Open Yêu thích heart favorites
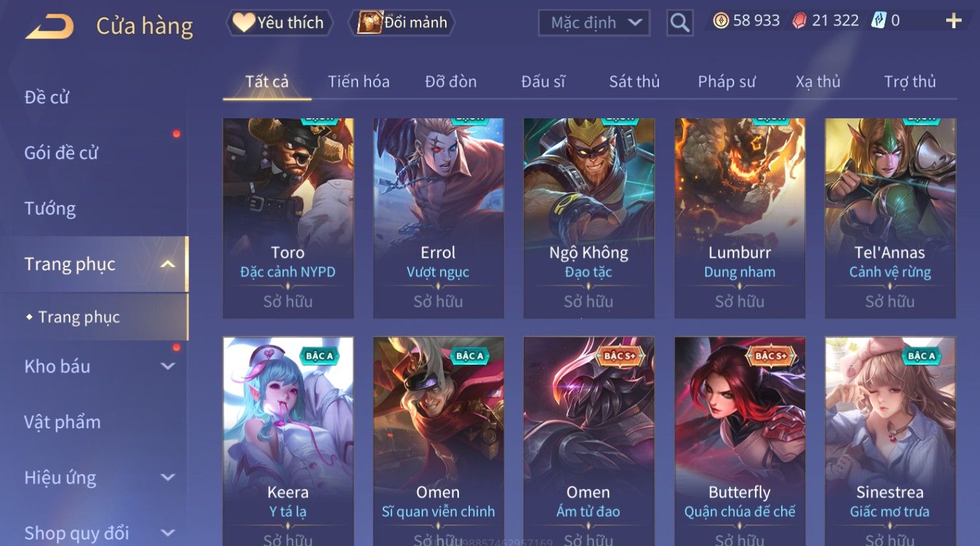Image resolution: width=980 pixels, height=546 pixels. pyautogui.click(x=279, y=23)
